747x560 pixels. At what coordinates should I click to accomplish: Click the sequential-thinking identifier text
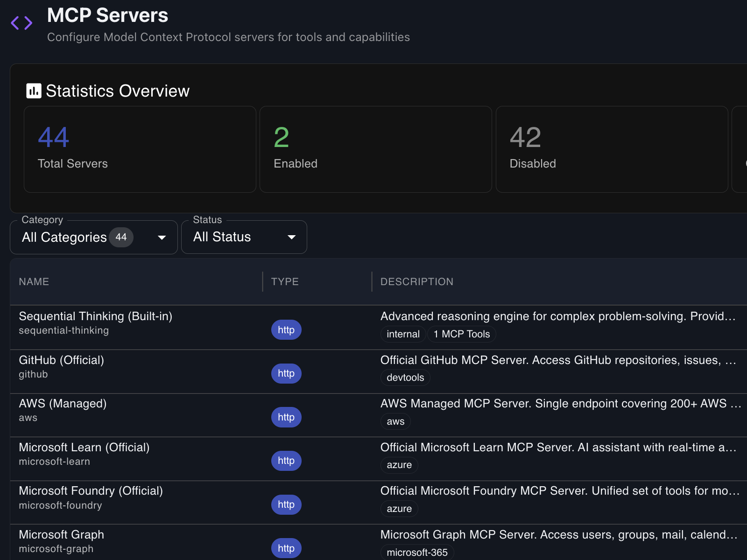tap(64, 330)
